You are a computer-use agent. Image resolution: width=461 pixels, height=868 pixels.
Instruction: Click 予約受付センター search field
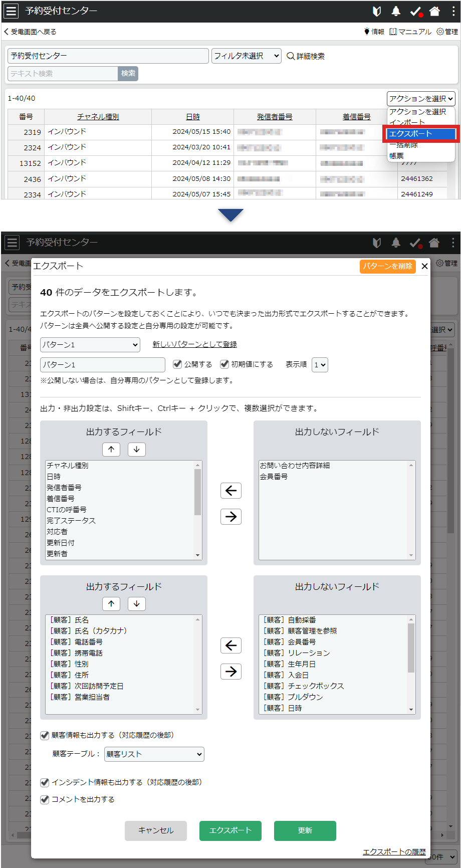pos(108,56)
